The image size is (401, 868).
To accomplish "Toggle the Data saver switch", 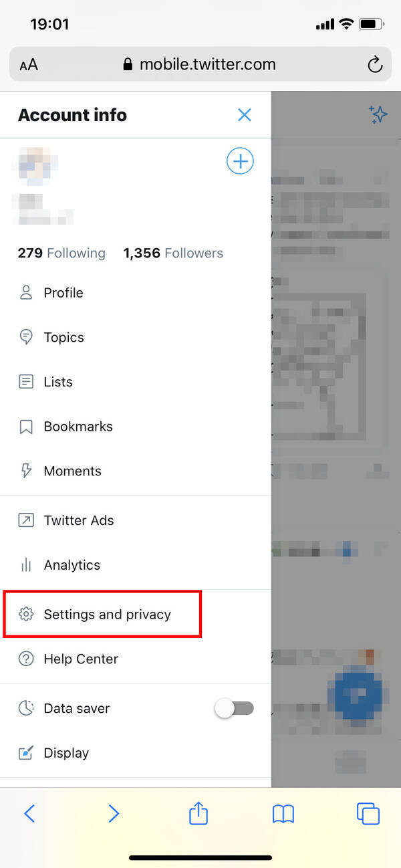I will point(234,709).
